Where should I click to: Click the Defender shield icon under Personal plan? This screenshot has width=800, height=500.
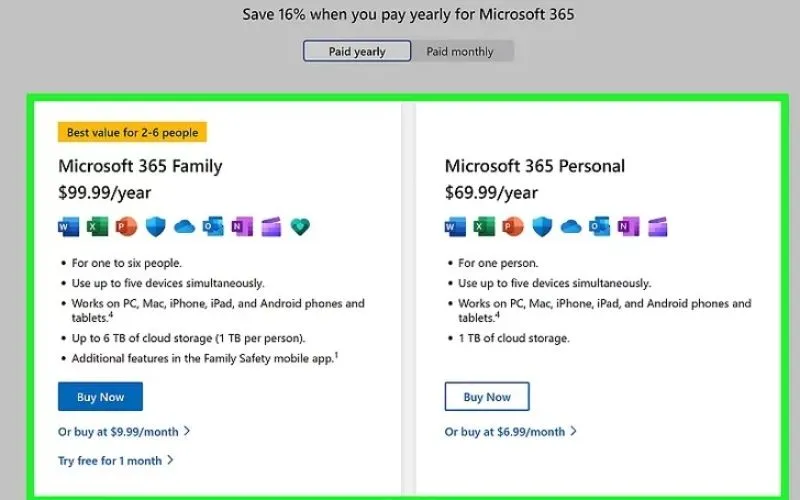tap(541, 227)
